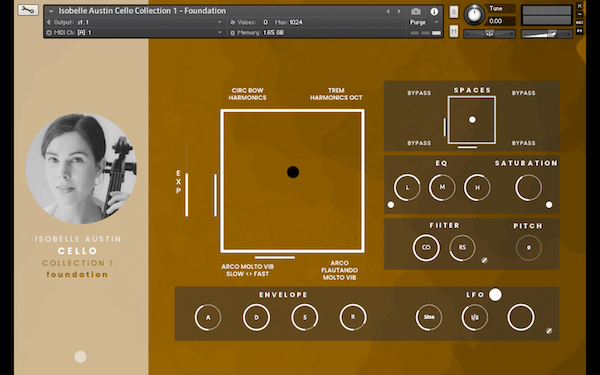
Task: Click the TREM HARMONICS OCT label
Action: pos(336,94)
